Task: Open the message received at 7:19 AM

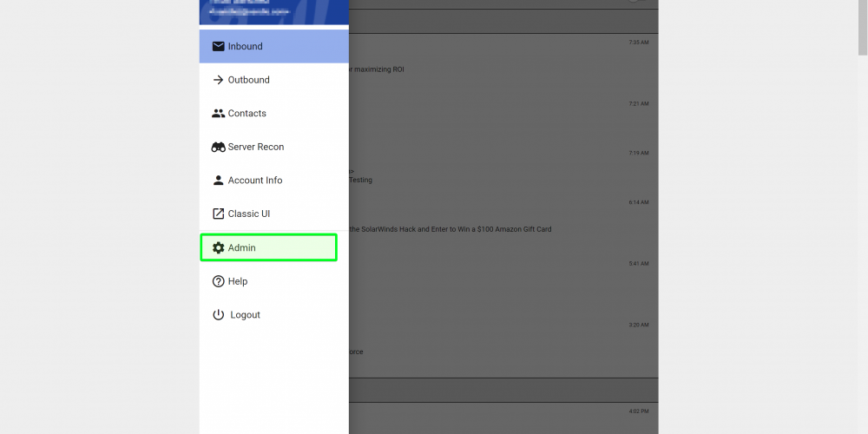Action: tap(503, 169)
